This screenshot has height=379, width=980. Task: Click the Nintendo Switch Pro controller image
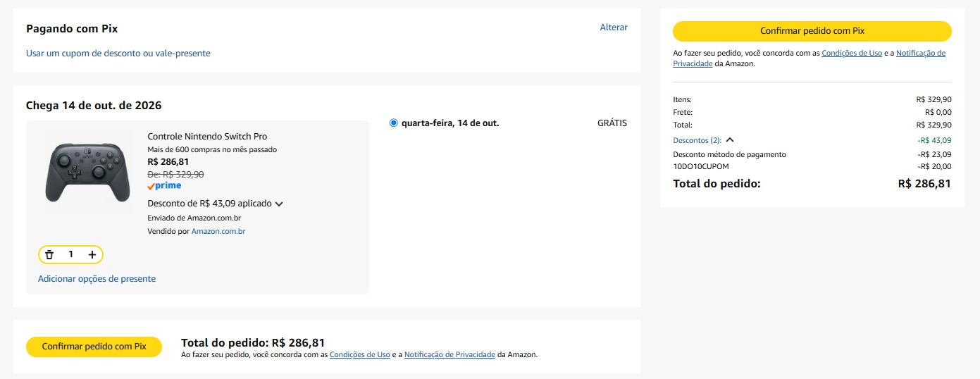click(87, 172)
